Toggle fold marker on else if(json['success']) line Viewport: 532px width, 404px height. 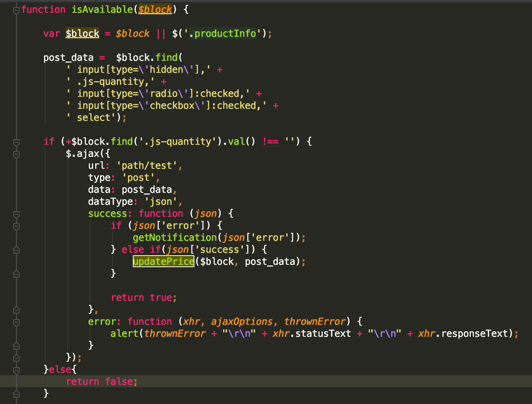16,250
